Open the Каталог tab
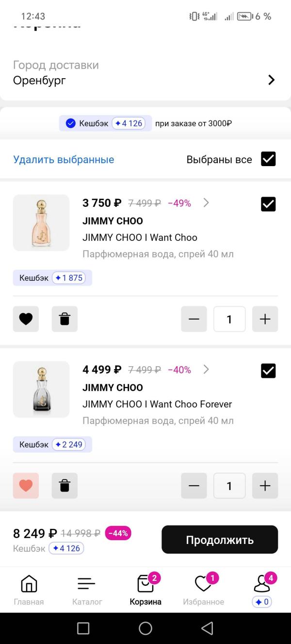 coord(87,590)
